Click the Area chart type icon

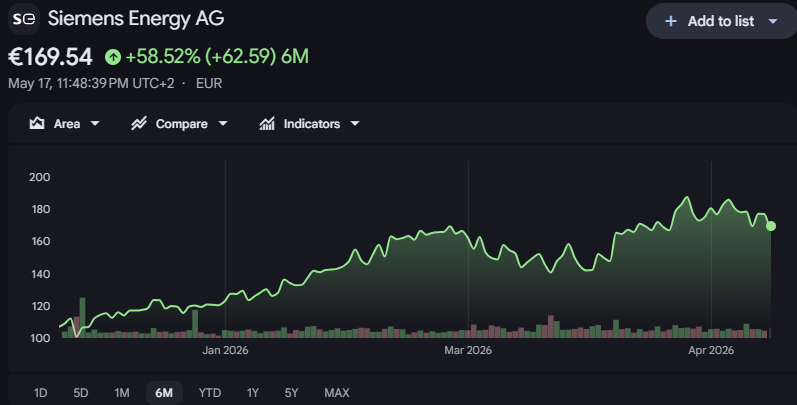click(37, 123)
